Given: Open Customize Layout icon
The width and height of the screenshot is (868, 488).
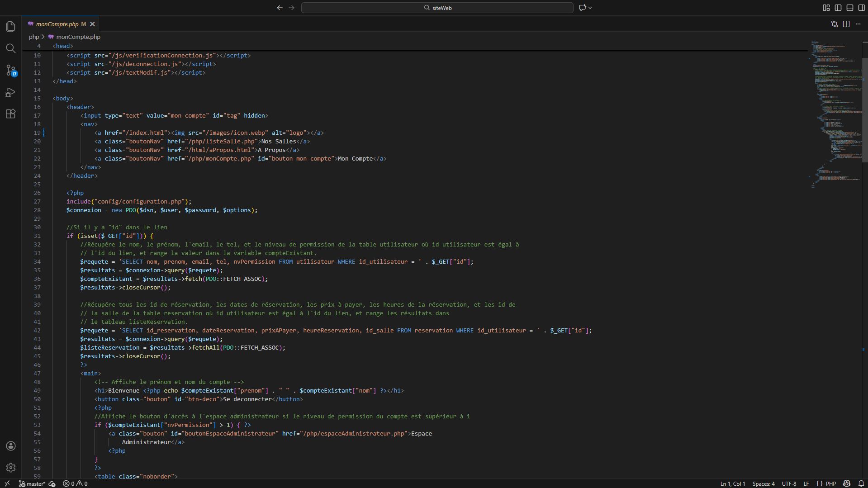Looking at the screenshot, I should (x=826, y=8).
